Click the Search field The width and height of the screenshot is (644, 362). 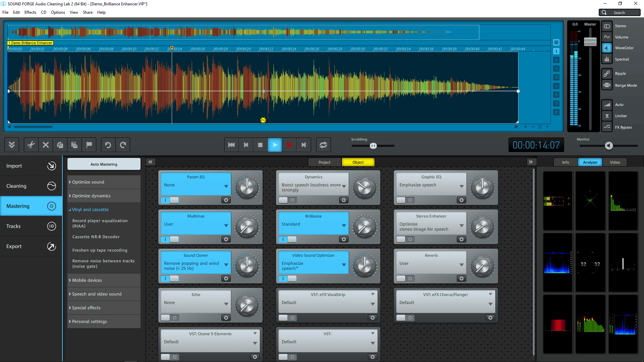pyautogui.click(x=620, y=12)
